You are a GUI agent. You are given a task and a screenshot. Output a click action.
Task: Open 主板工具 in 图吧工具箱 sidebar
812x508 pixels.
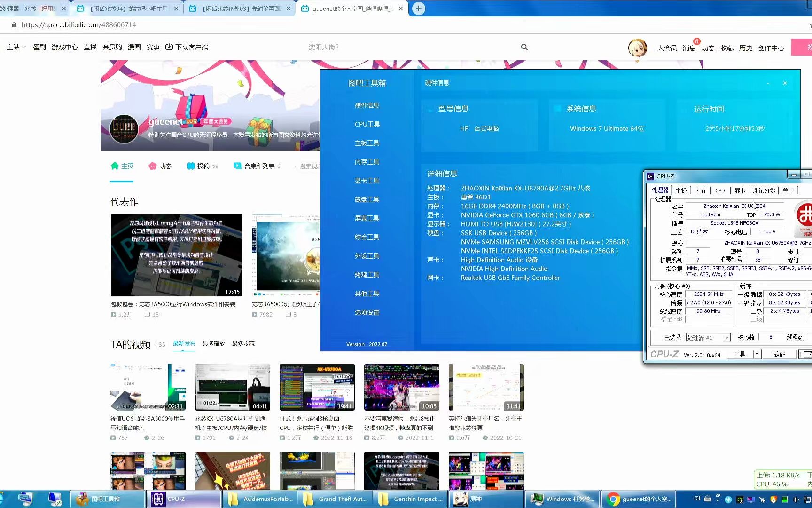pos(367,143)
